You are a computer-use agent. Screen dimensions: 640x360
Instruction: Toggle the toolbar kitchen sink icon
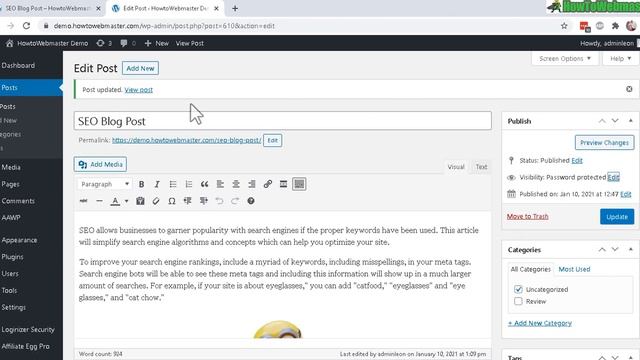click(299, 184)
